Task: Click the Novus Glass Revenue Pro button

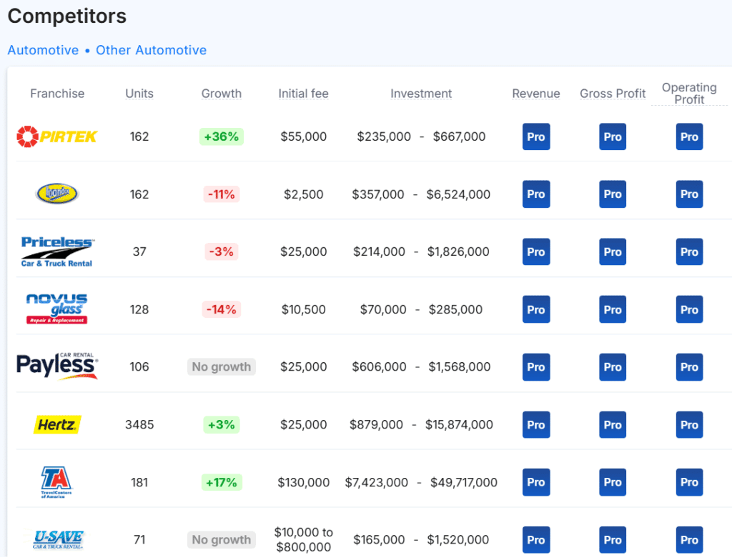Action: tap(536, 309)
